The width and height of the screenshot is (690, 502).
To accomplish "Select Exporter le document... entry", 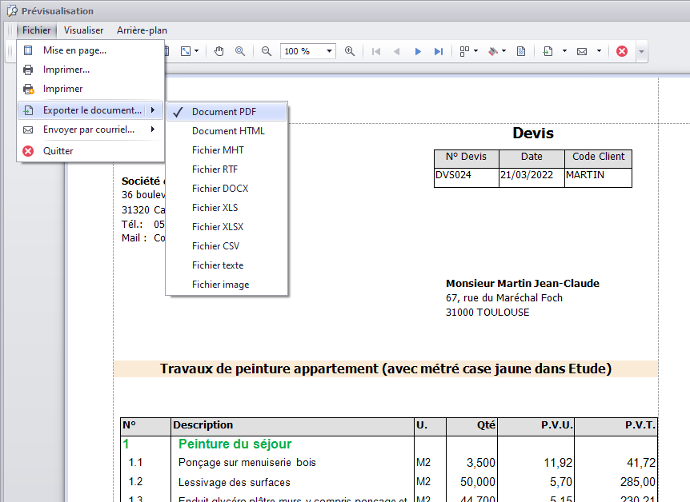I will coord(91,110).
